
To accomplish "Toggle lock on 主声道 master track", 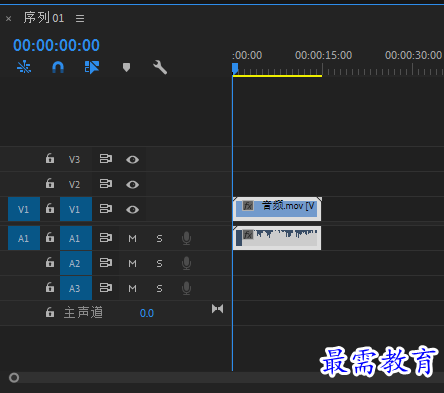I will tap(50, 312).
